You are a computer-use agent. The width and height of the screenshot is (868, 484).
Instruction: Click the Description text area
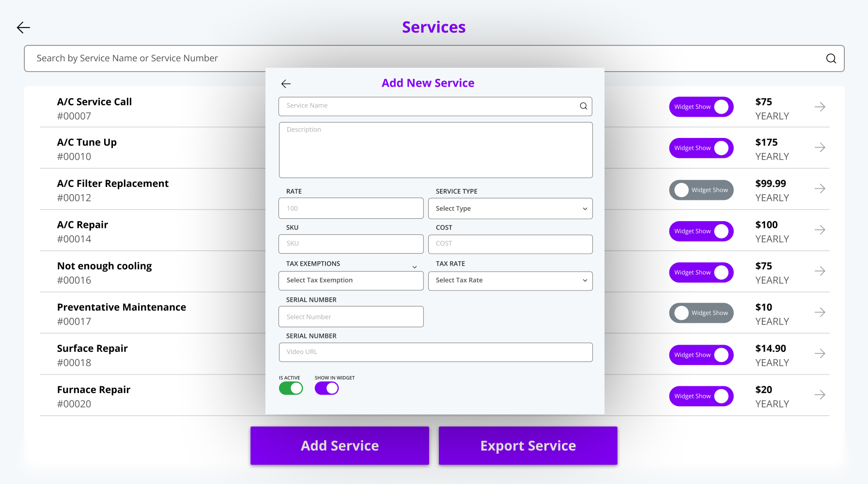(x=435, y=150)
